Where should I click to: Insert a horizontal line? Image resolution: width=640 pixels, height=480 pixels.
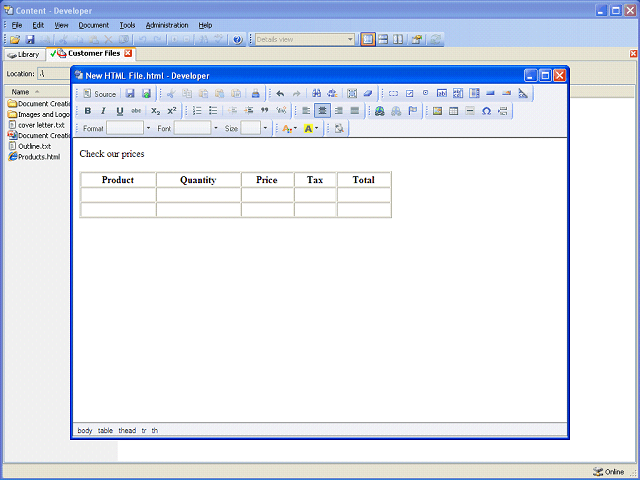pos(470,111)
